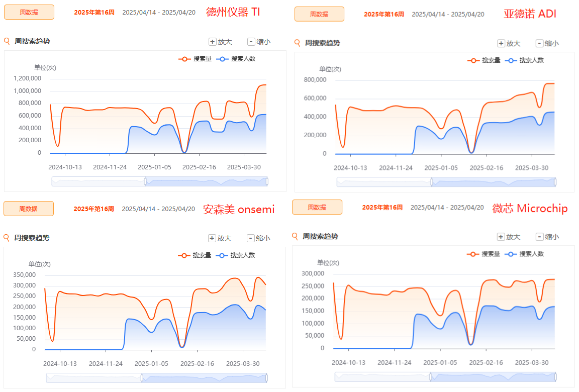This screenshot has width=579, height=392.
Task: Zoom out with 缩小 on the onsemi chart
Action: click(x=259, y=238)
